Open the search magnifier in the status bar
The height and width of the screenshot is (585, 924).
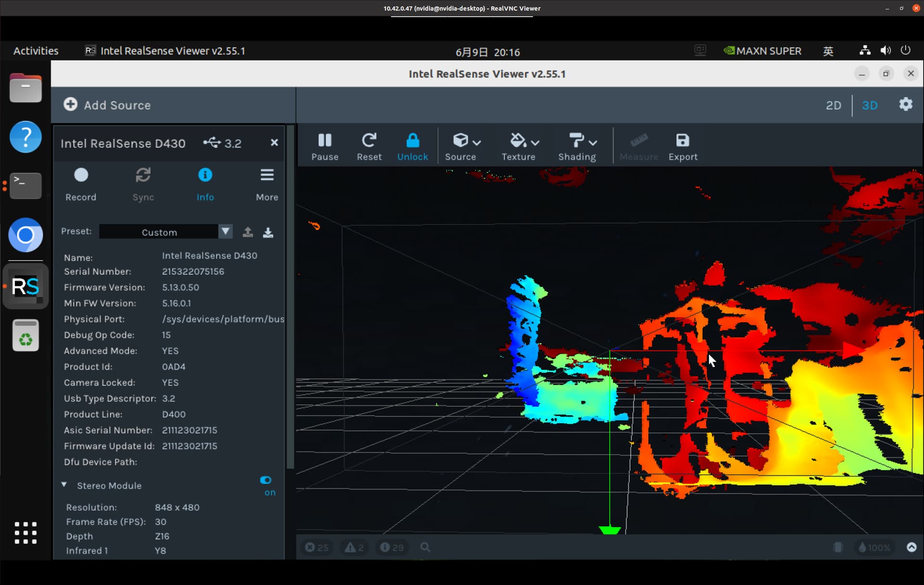coord(425,547)
